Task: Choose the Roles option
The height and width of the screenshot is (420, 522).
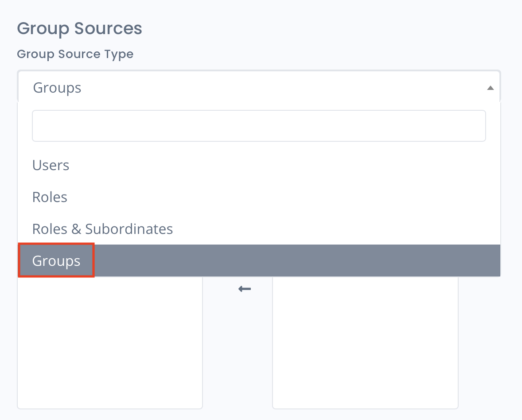Action: [259, 197]
